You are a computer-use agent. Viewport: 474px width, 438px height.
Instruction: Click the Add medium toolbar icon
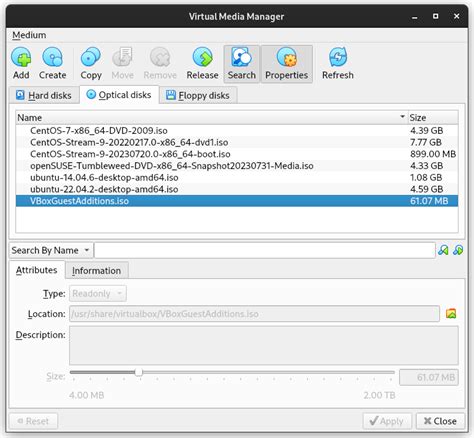tap(21, 63)
